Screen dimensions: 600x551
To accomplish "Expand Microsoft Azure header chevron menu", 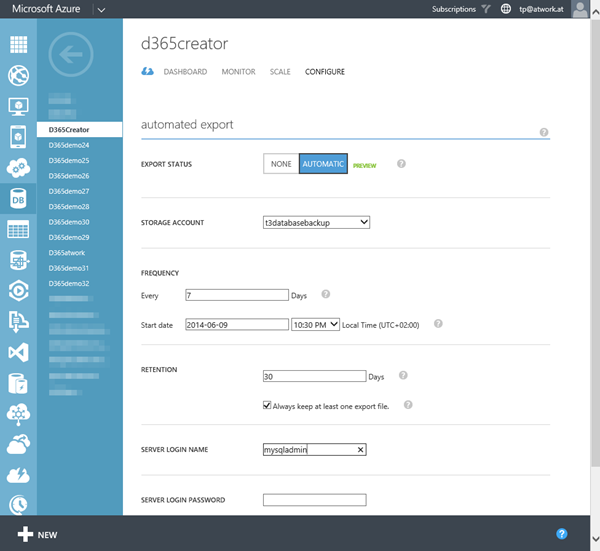I will click(x=101, y=10).
